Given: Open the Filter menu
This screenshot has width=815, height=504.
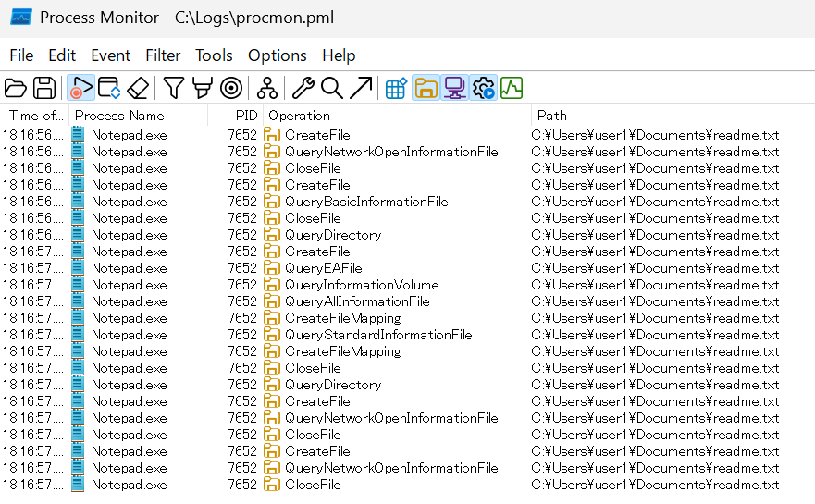Looking at the screenshot, I should pos(163,55).
